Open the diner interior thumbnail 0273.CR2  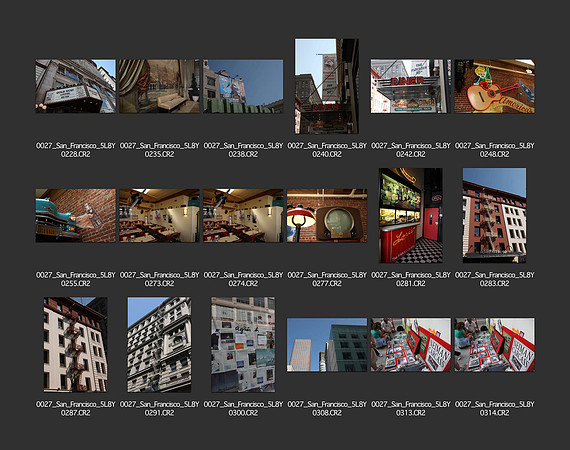pos(159,216)
